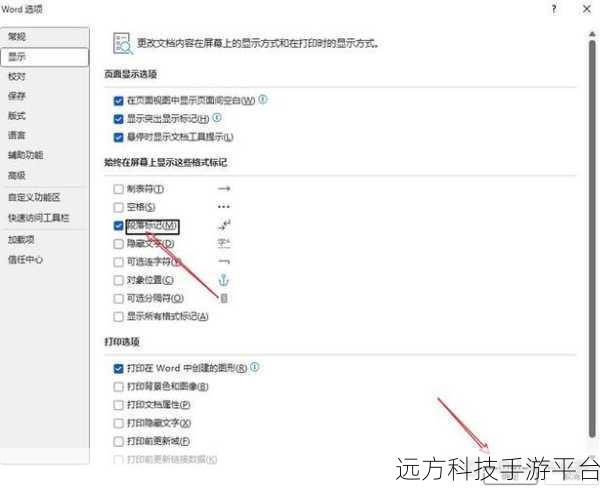Click the tab character arrow symbol
Screen dimensions: 600x488
click(x=224, y=188)
